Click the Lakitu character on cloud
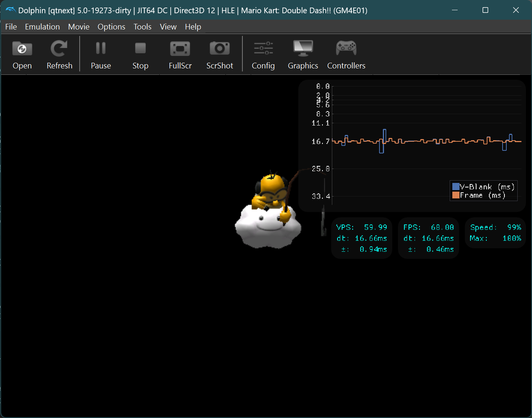This screenshot has height=418, width=532. [268, 211]
